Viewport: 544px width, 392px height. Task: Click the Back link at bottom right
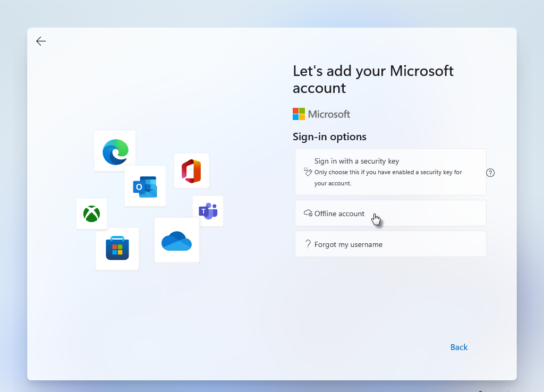pos(458,347)
